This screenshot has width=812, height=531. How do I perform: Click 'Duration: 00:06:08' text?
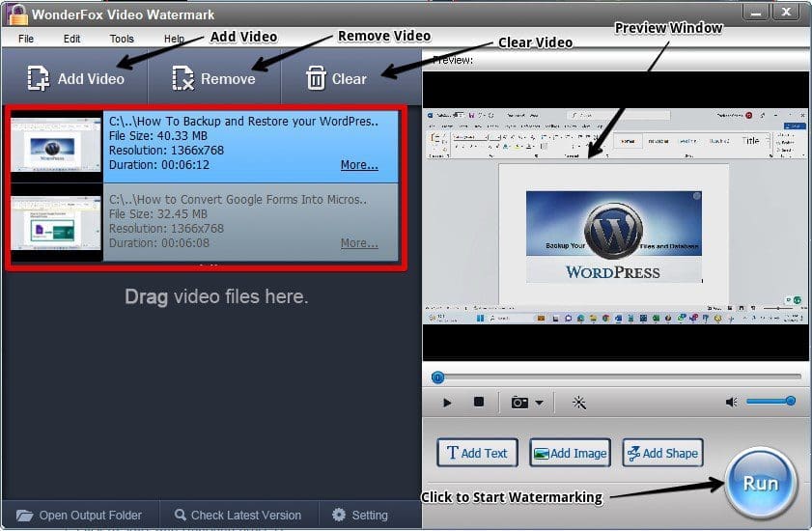159,243
